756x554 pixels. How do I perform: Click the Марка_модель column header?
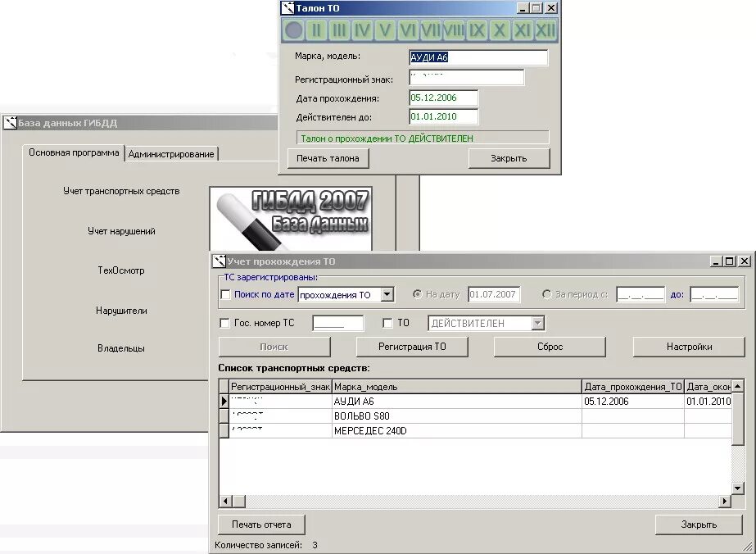[x=457, y=387]
